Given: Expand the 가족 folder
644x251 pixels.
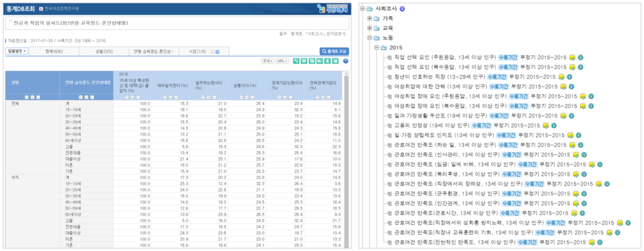Looking at the screenshot, I should [x=369, y=19].
